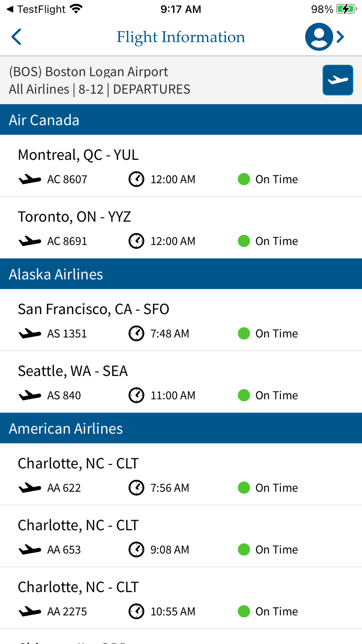
Task: Open San Francisco, CA - SFO flight
Action: tap(181, 320)
